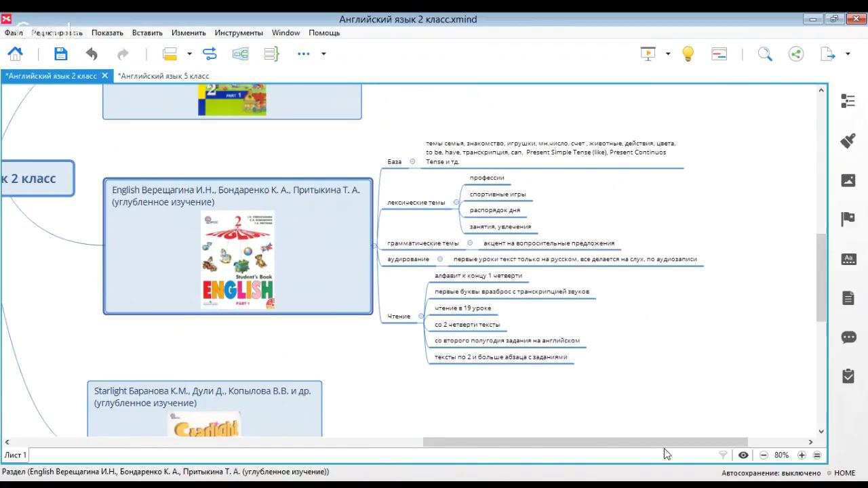The width and height of the screenshot is (868, 488).
Task: Click the filter funnel icon in status bar
Action: coord(723,455)
